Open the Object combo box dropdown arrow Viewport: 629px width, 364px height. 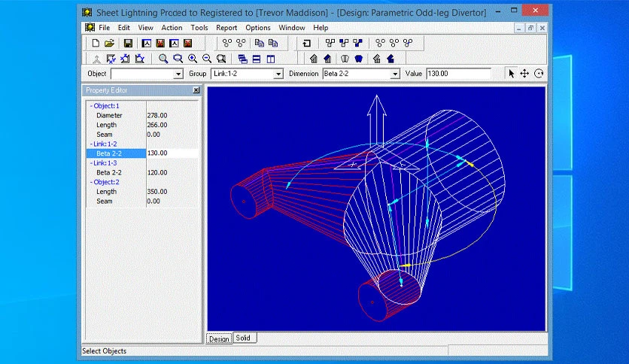(x=178, y=74)
